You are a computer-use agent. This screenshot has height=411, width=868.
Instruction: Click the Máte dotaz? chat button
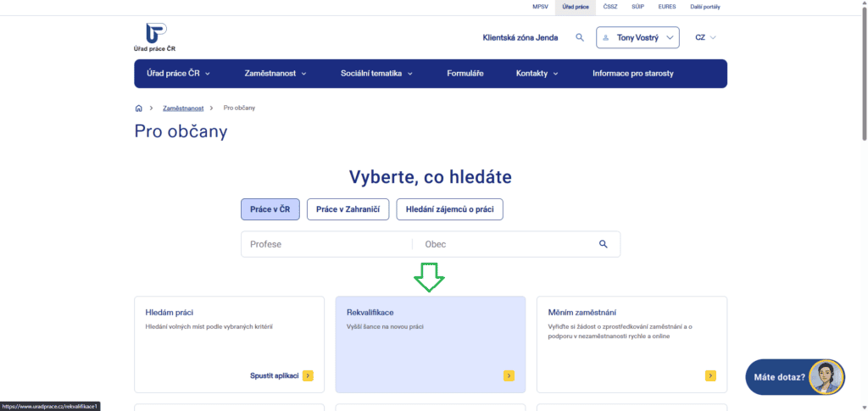[x=795, y=377]
